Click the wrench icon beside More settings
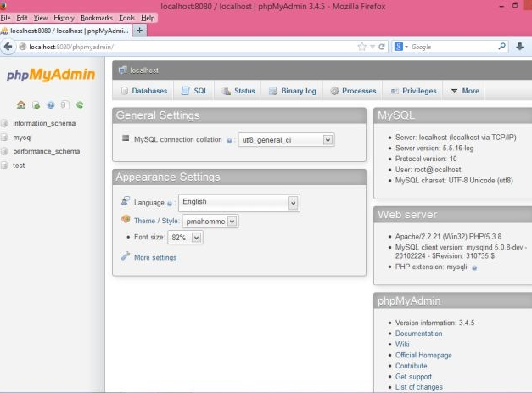532x393 pixels. pos(126,255)
